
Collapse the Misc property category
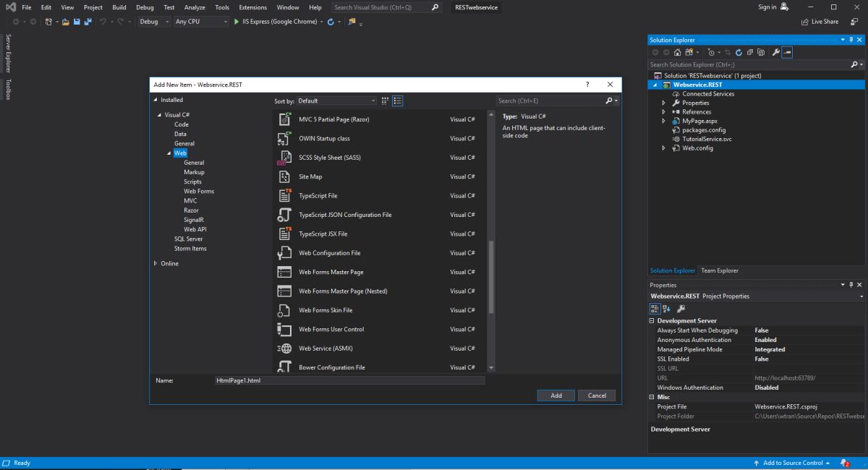pos(652,397)
